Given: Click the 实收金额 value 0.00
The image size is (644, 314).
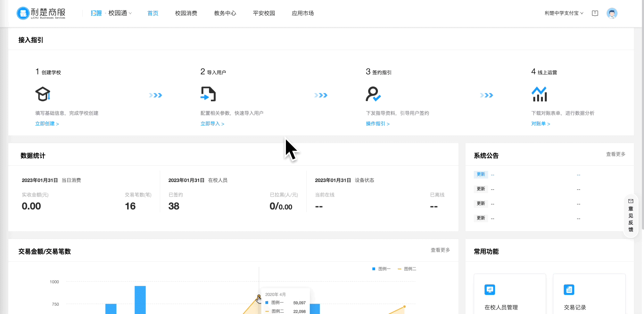Looking at the screenshot, I should point(31,206).
